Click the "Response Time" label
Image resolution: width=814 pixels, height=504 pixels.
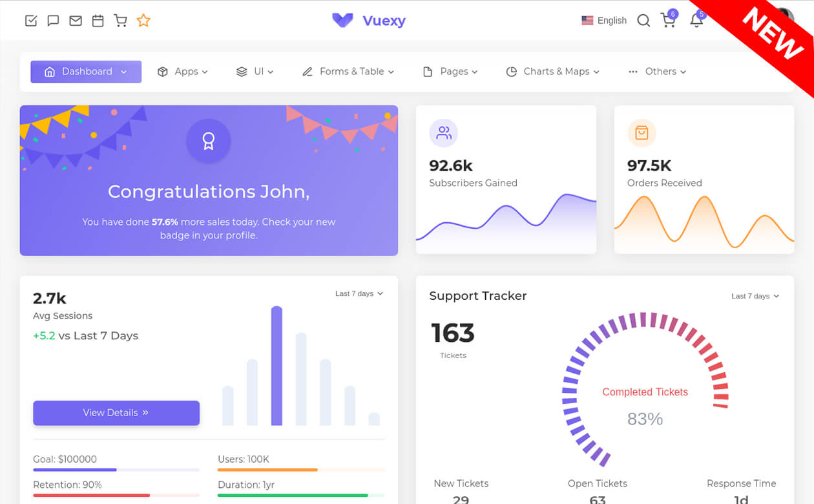(x=742, y=484)
